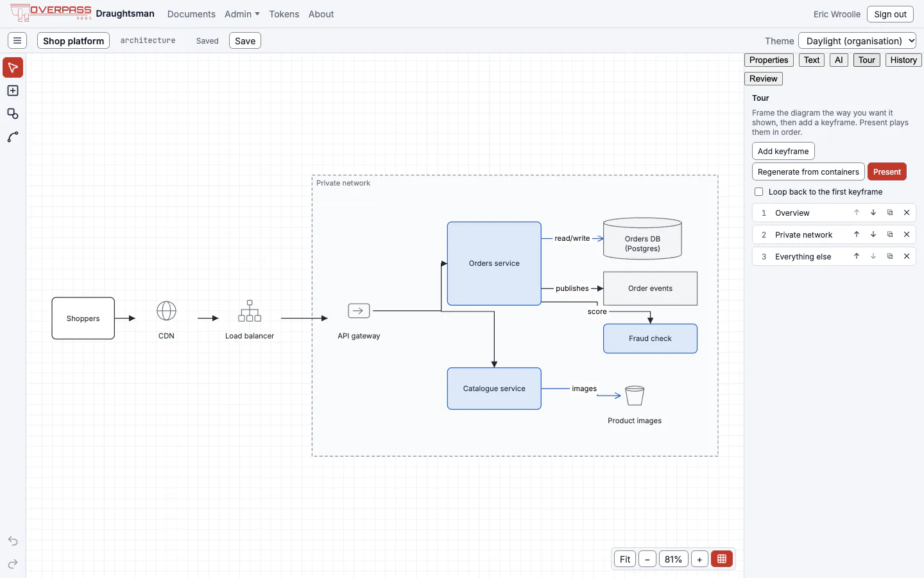
Task: Choose the add node tool
Action: coord(13,91)
